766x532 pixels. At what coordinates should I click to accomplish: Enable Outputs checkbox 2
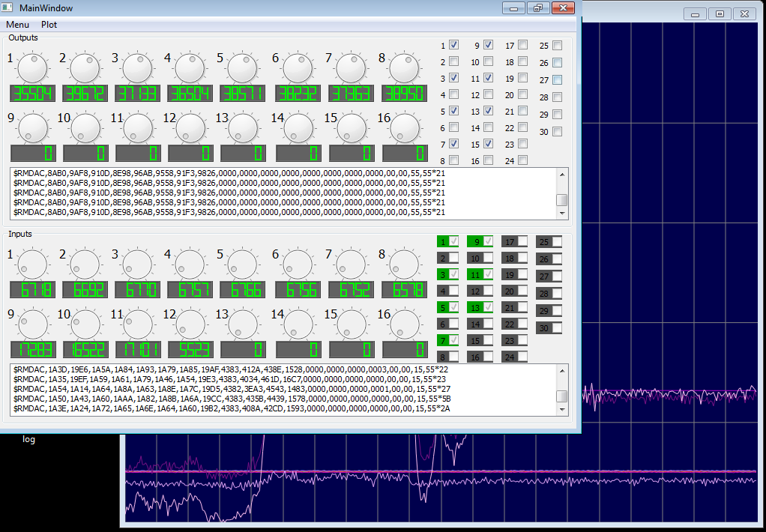[x=454, y=61]
